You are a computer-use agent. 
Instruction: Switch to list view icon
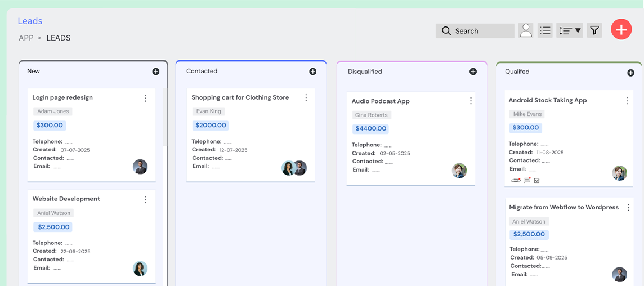point(544,30)
